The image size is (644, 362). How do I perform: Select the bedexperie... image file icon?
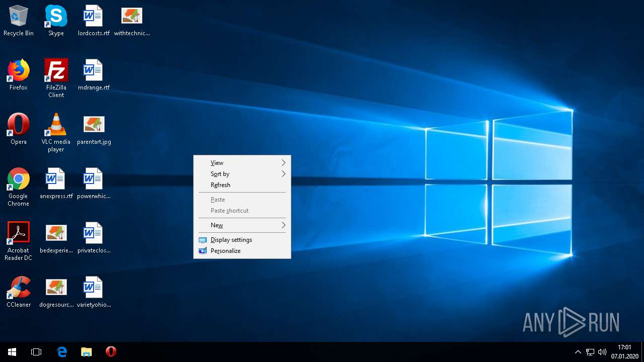[x=56, y=238]
